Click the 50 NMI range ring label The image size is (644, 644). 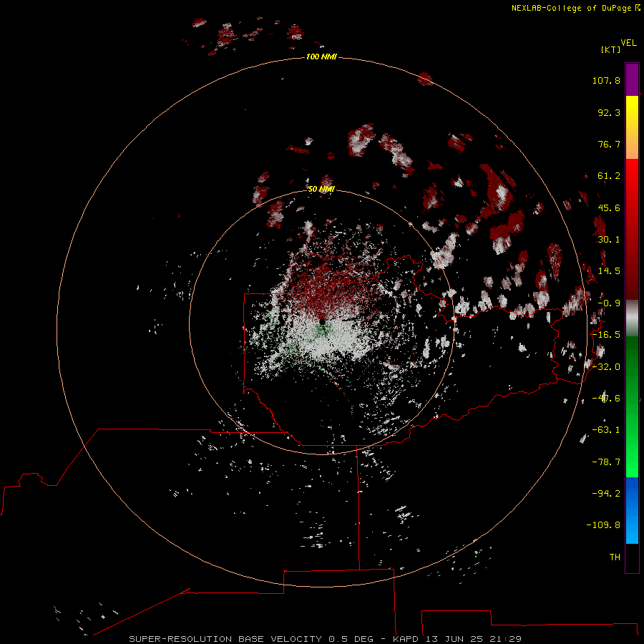point(321,189)
